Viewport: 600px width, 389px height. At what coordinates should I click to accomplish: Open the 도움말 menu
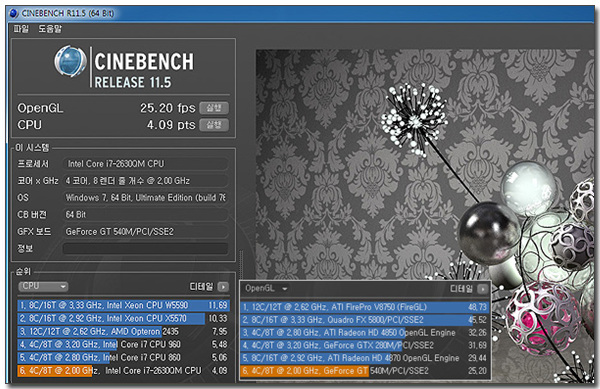50,29
